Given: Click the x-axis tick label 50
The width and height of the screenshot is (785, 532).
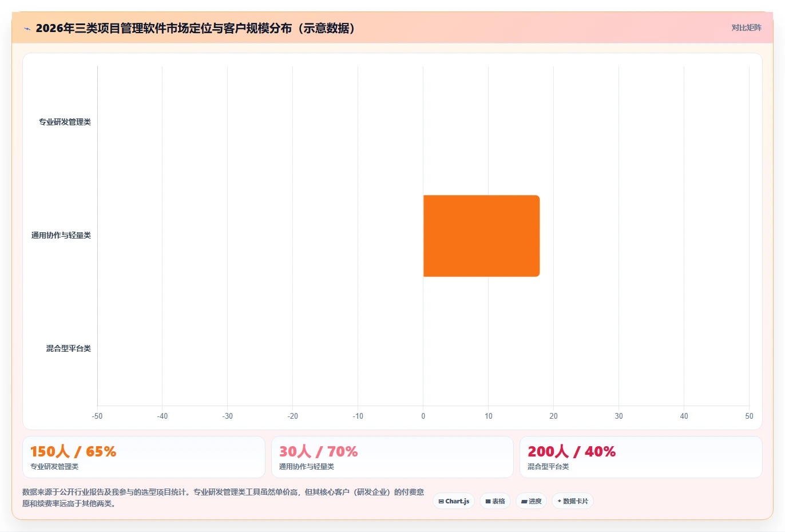Looking at the screenshot, I should coord(749,416).
